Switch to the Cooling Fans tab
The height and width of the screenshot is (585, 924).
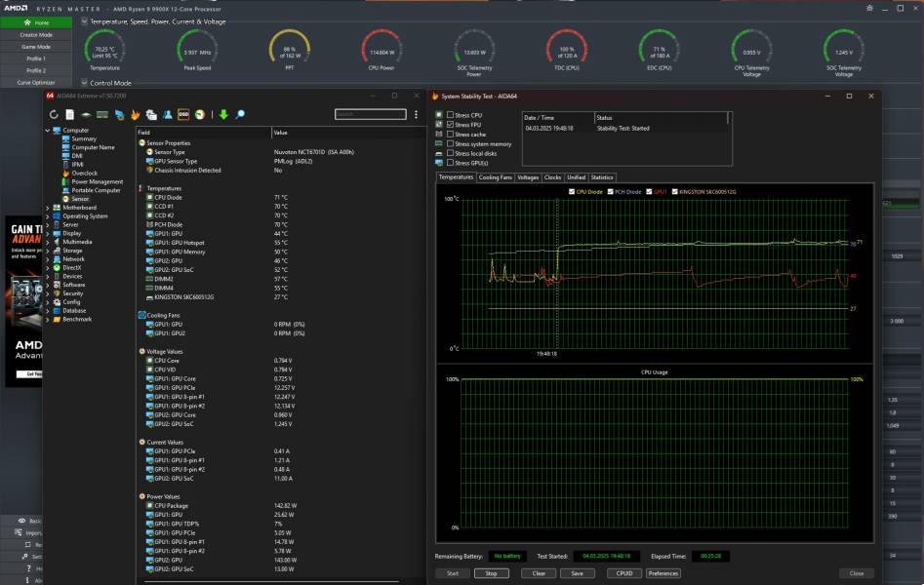(495, 177)
